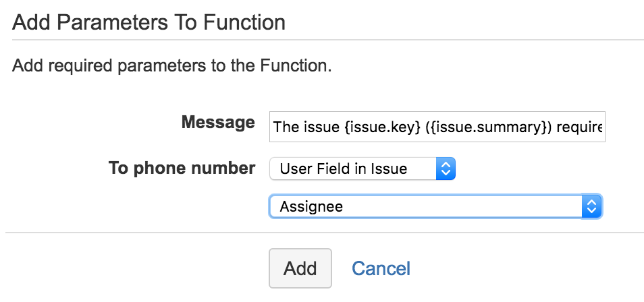Click the bold Message label

[218, 123]
